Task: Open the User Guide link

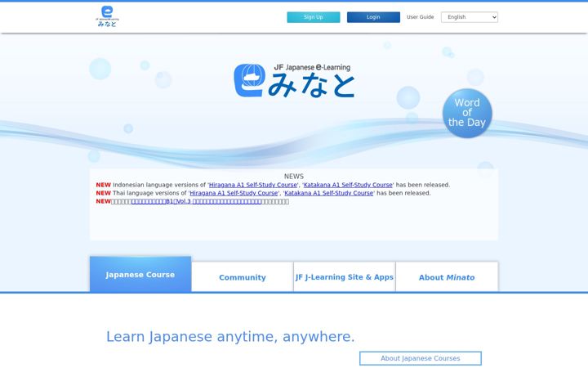Action: tap(420, 17)
